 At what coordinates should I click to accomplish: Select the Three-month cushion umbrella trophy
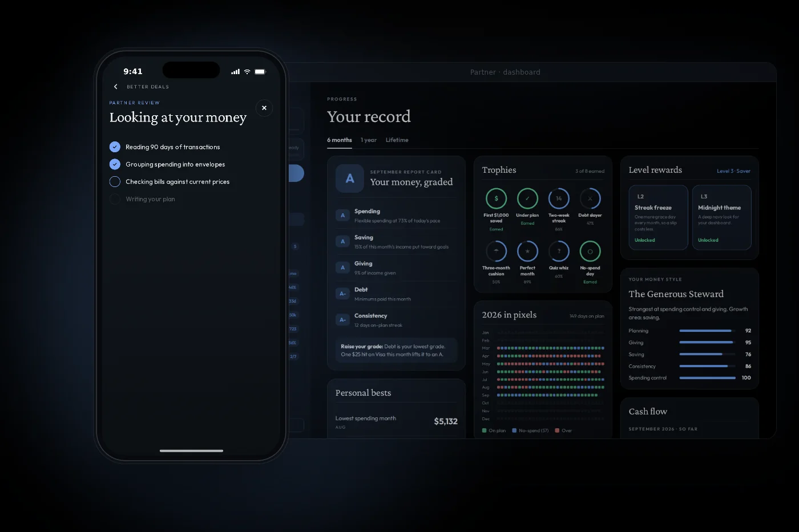(x=496, y=251)
